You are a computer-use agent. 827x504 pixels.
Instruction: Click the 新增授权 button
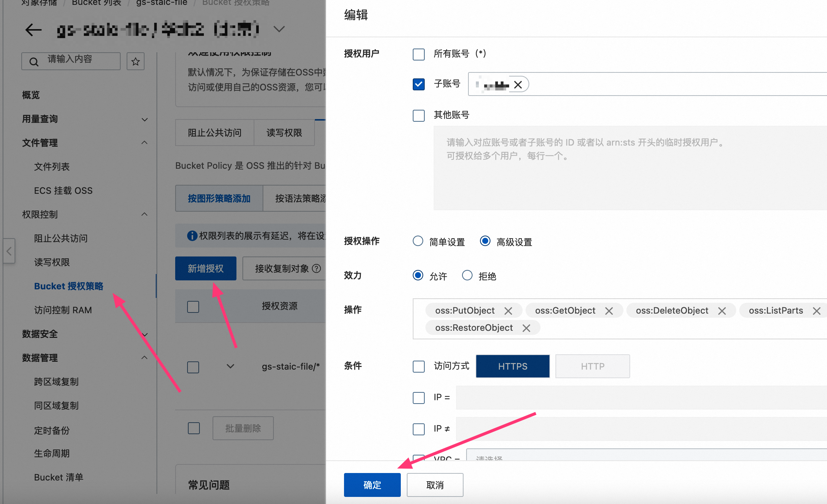[x=206, y=268]
